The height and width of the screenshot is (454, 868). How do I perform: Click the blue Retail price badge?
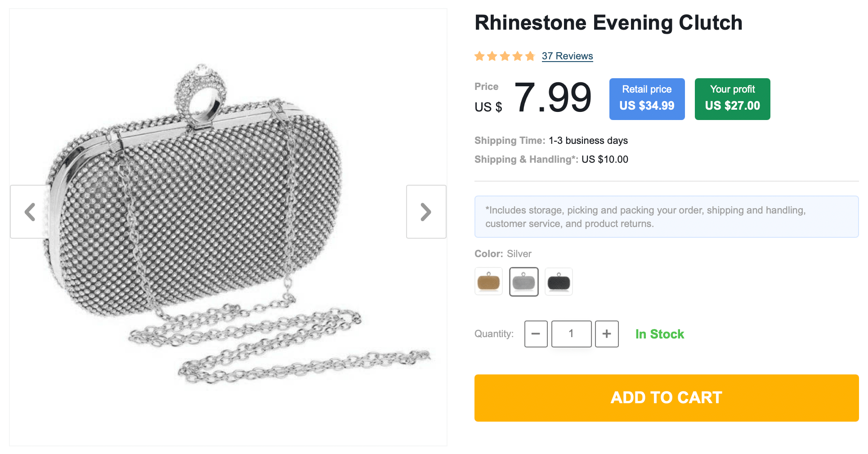647,99
